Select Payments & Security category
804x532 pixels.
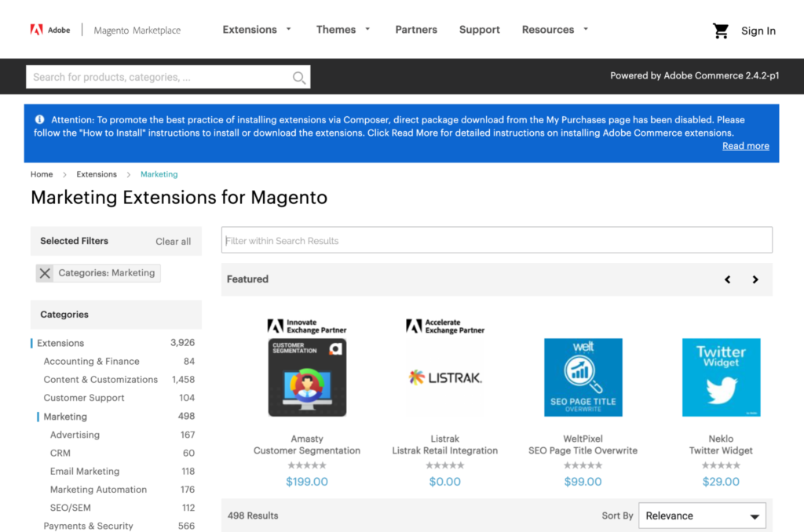88,526
